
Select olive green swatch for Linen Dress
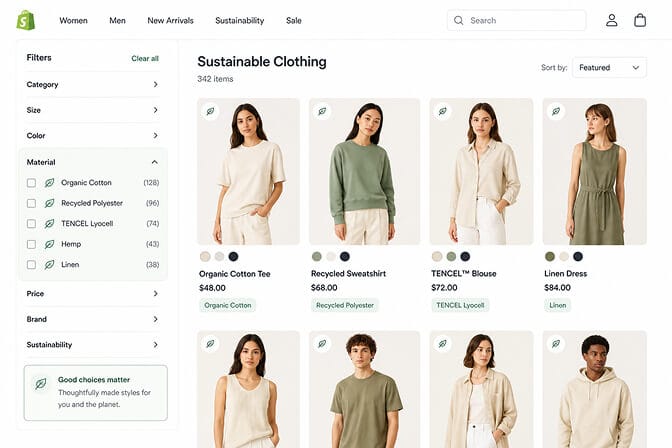pyautogui.click(x=550, y=256)
